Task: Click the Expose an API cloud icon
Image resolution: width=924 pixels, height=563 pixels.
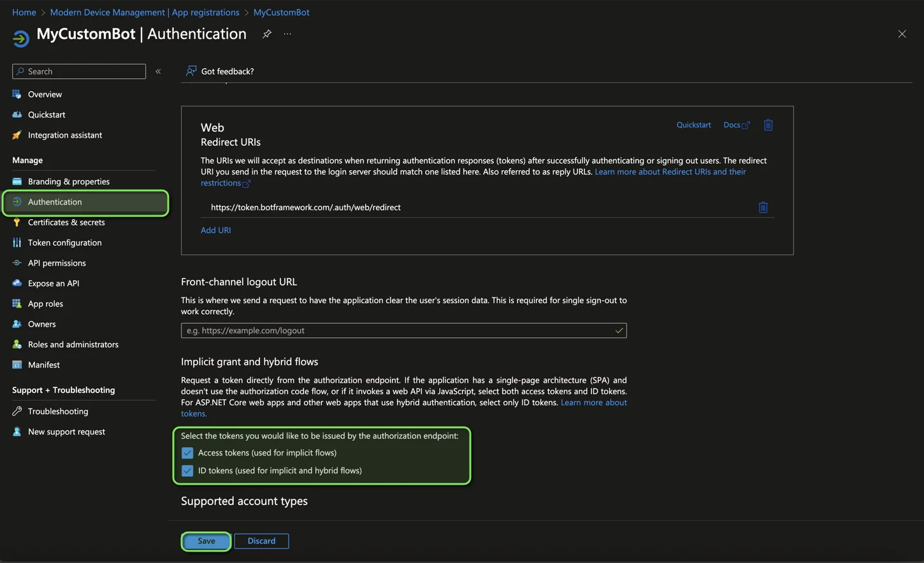Action: click(x=17, y=283)
